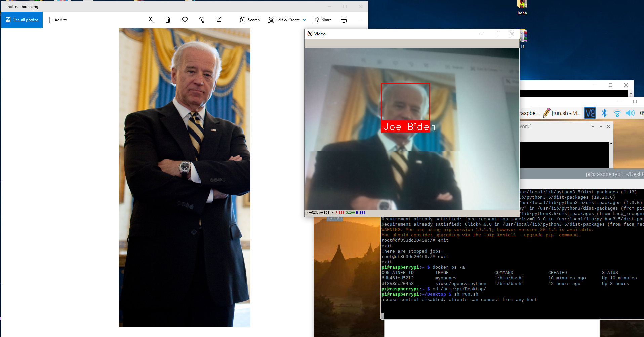Click the sixsq/opencv-python image name
Screen dimensions: 644x337
(461, 284)
